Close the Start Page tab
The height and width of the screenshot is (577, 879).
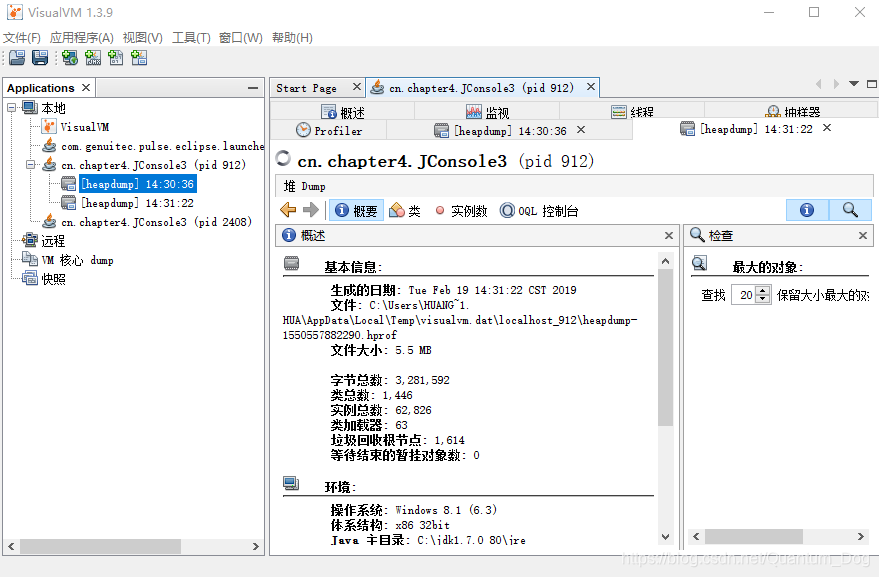coord(357,87)
